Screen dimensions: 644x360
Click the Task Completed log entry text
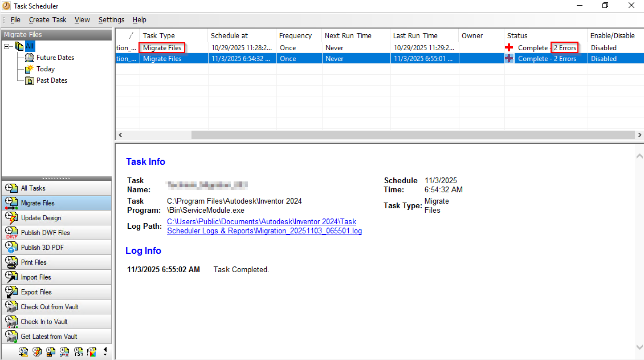(x=241, y=270)
